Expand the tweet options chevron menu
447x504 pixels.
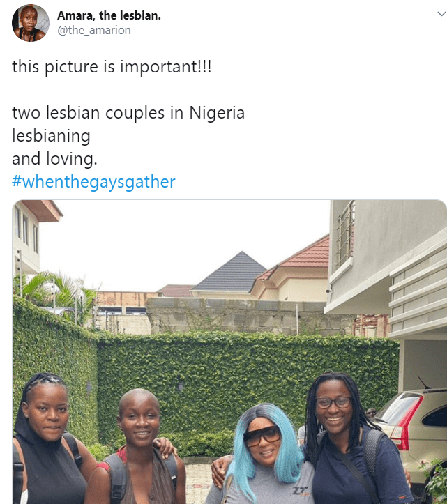pyautogui.click(x=441, y=14)
